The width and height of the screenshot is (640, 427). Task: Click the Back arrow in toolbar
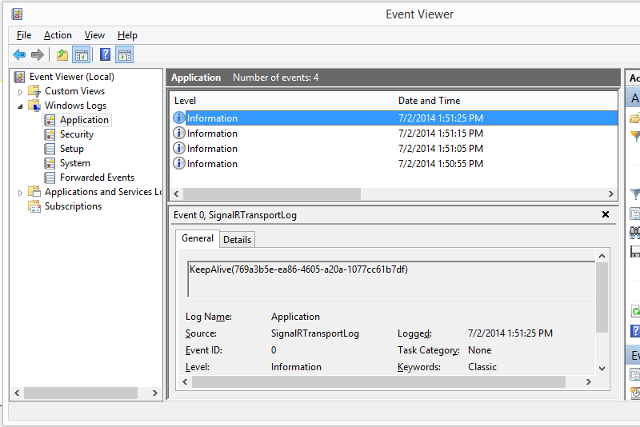pyautogui.click(x=19, y=54)
